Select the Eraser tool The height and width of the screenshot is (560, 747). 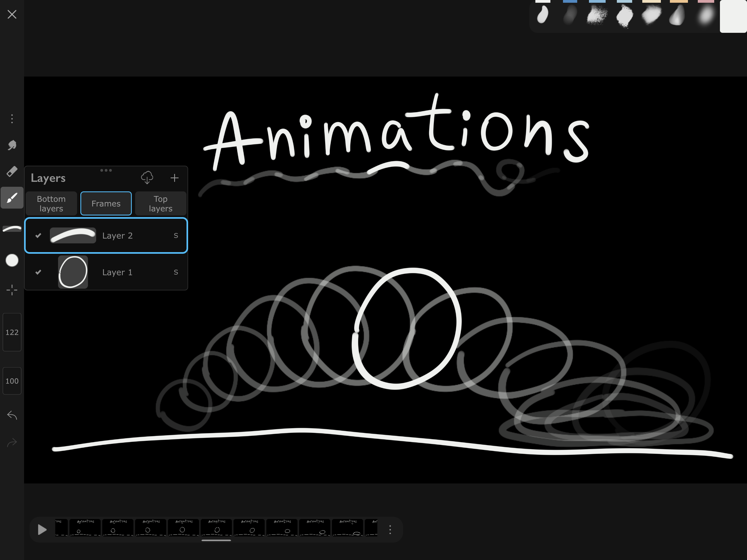click(x=12, y=171)
